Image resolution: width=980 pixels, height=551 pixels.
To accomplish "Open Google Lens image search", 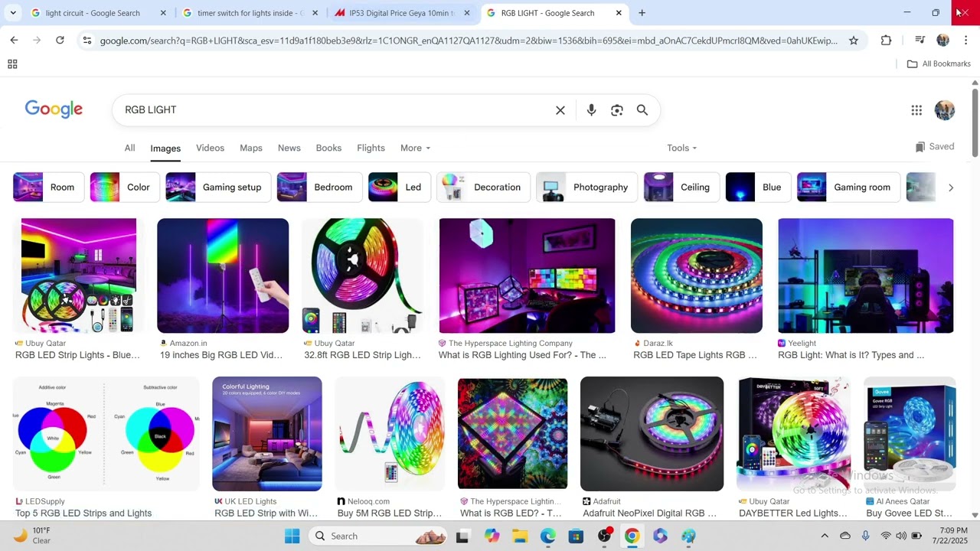I will (617, 110).
